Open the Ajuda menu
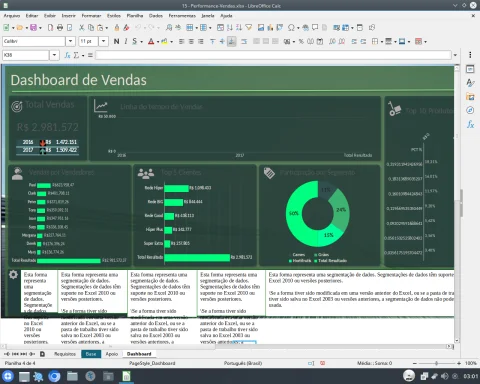Screen dimensions: 480x384 (x=226, y=16)
